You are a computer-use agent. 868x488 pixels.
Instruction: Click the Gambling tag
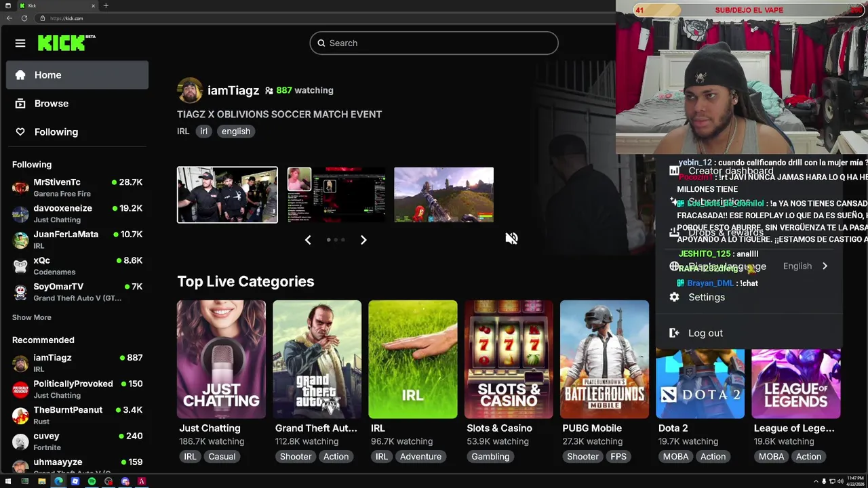(x=490, y=457)
